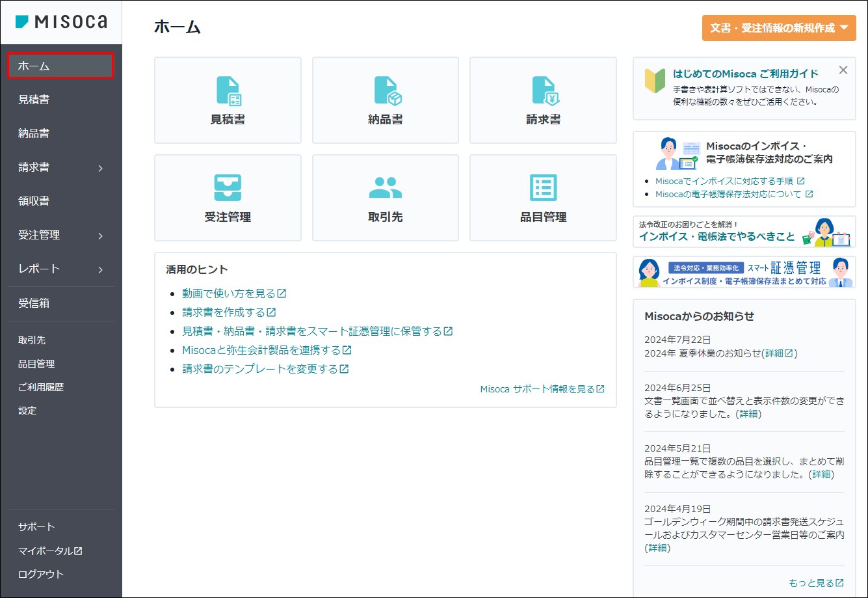
Task: Open 取引先 in the sidebar
Action: (x=32, y=340)
